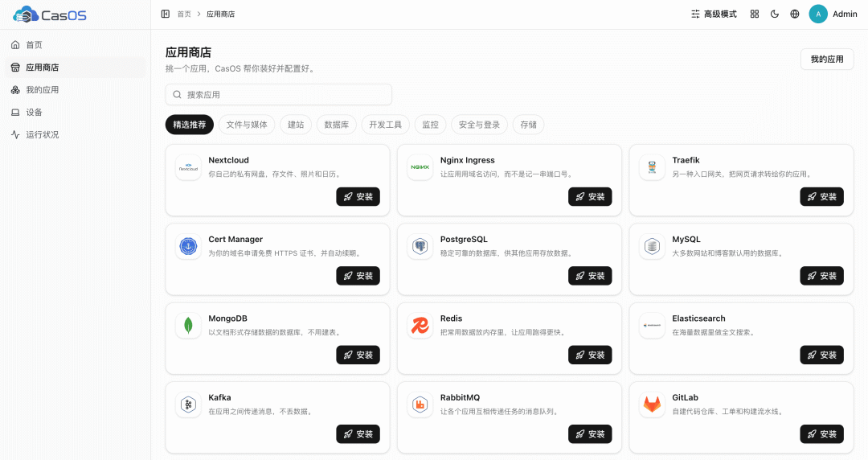Image resolution: width=868 pixels, height=460 pixels.
Task: Install MongoDB
Action: click(358, 355)
